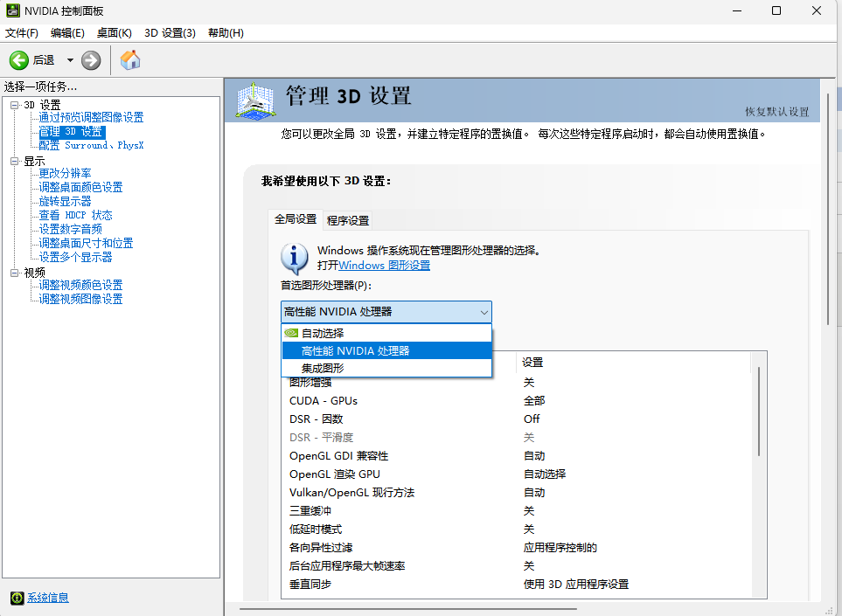
Task: Minimize the NVIDIA Control Panel window
Action: point(737,10)
